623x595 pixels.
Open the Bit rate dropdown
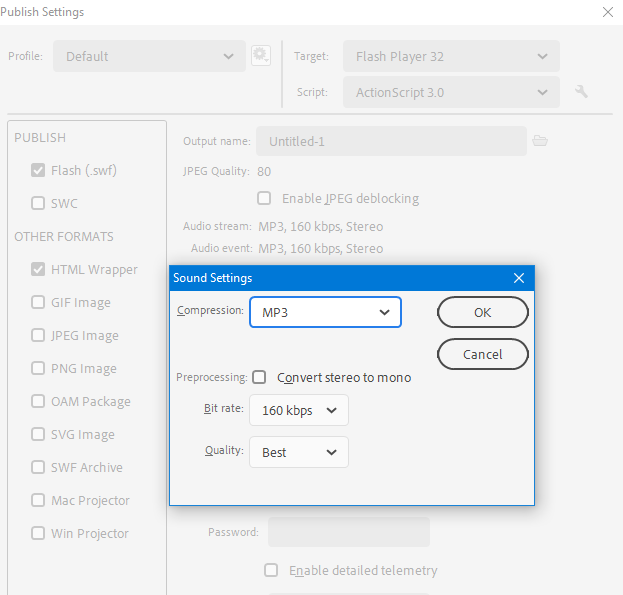pos(299,410)
